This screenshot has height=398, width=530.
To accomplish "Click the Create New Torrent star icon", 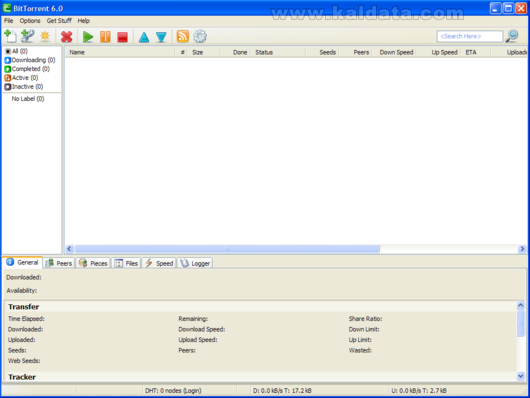I will pos(45,36).
